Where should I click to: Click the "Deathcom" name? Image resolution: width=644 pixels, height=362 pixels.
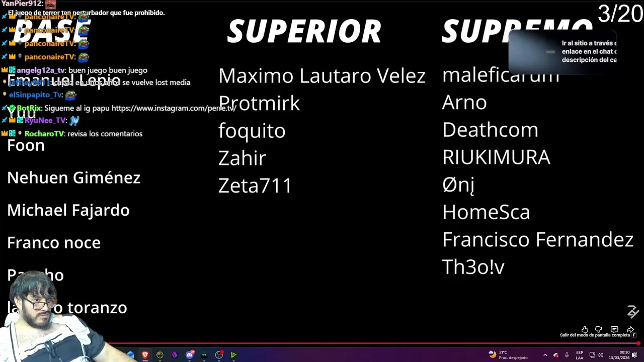click(x=490, y=130)
